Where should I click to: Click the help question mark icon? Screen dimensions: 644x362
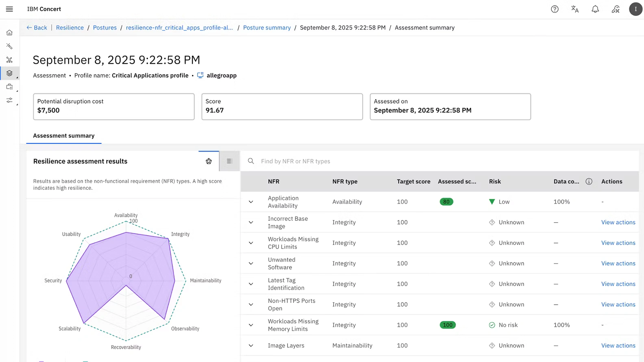[x=555, y=9]
